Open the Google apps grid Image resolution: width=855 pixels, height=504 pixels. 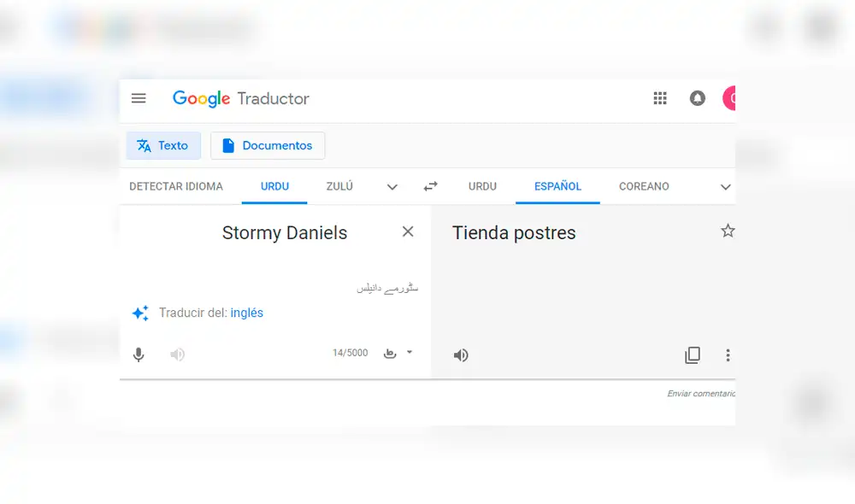660,97
